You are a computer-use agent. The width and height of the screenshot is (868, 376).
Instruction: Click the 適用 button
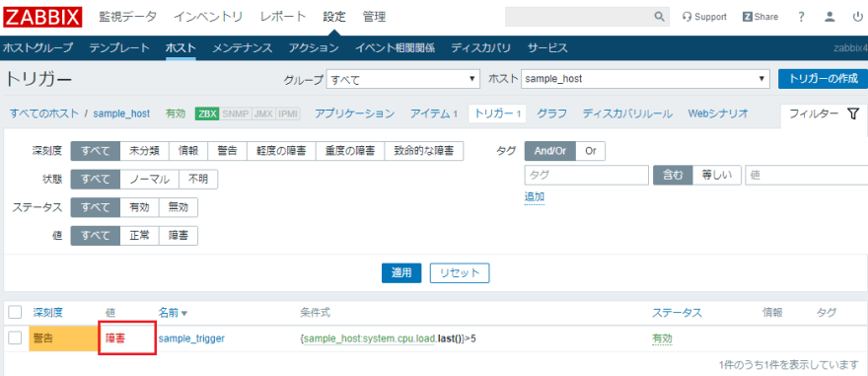tap(401, 272)
